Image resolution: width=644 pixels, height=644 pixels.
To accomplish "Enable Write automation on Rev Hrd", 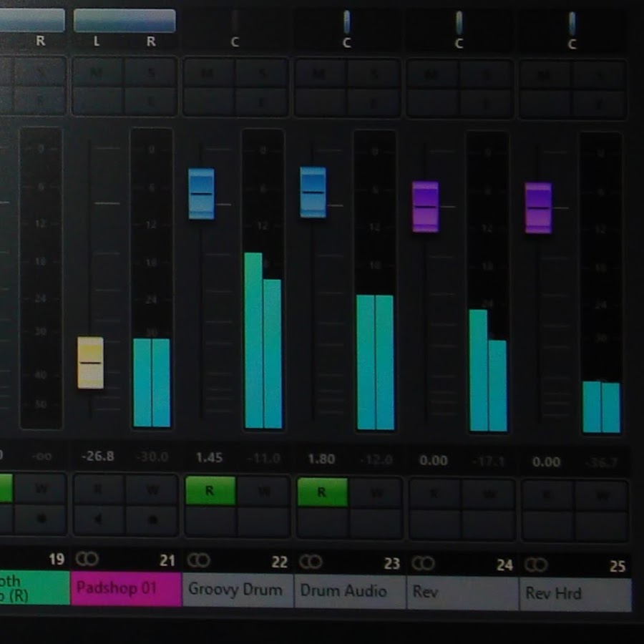I will [601, 496].
